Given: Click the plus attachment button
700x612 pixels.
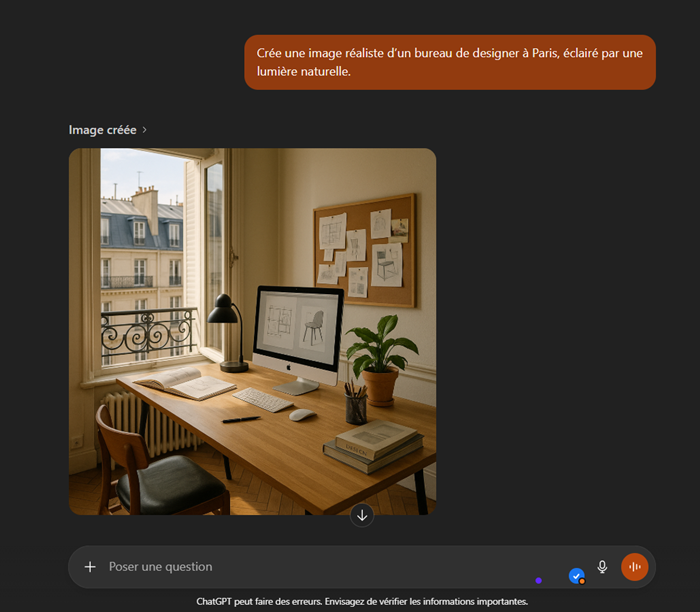Looking at the screenshot, I should point(90,567).
